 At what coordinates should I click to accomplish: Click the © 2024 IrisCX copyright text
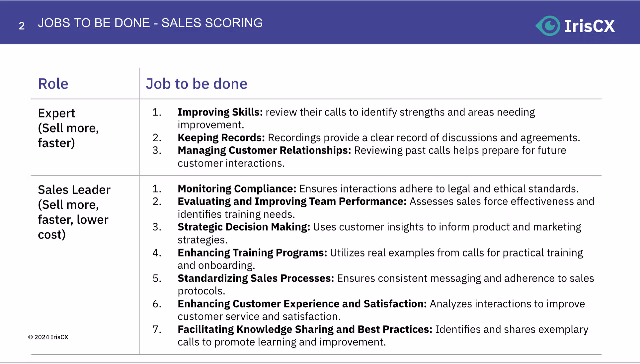48,337
